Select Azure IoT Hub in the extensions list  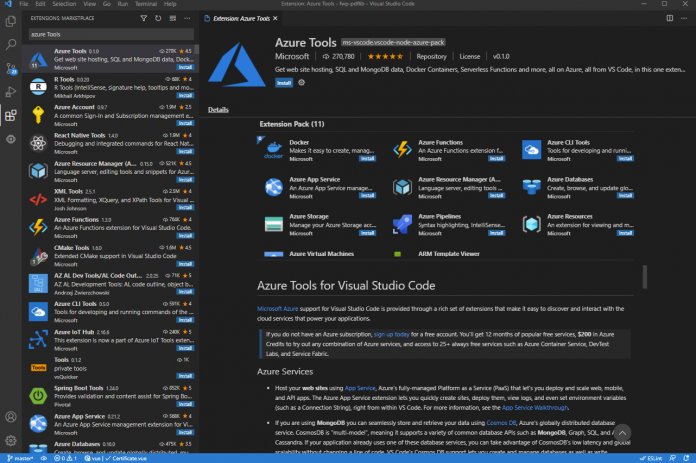pos(111,340)
